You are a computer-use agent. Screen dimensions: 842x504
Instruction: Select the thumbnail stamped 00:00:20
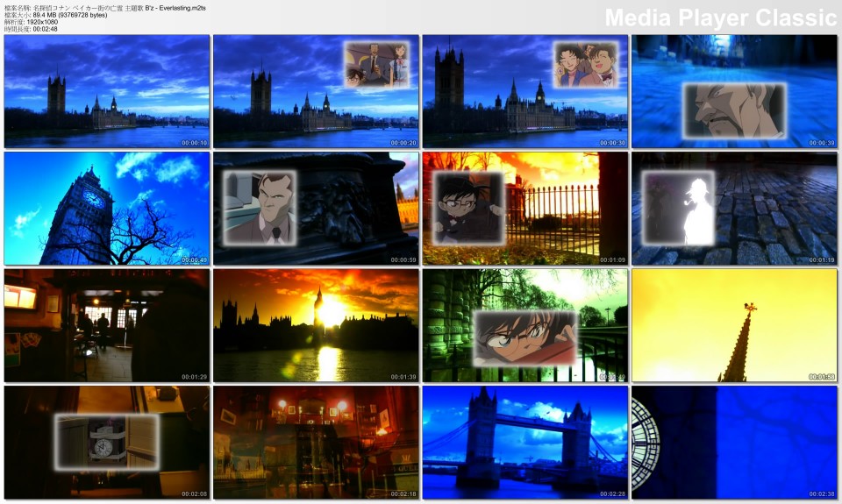[x=316, y=91]
